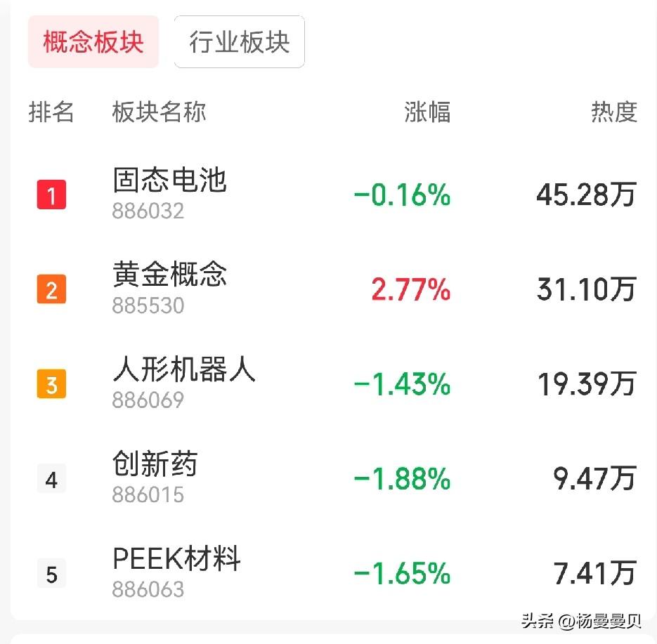Sort by the 涨幅 column header
The width and height of the screenshot is (657, 644).
coord(427,112)
